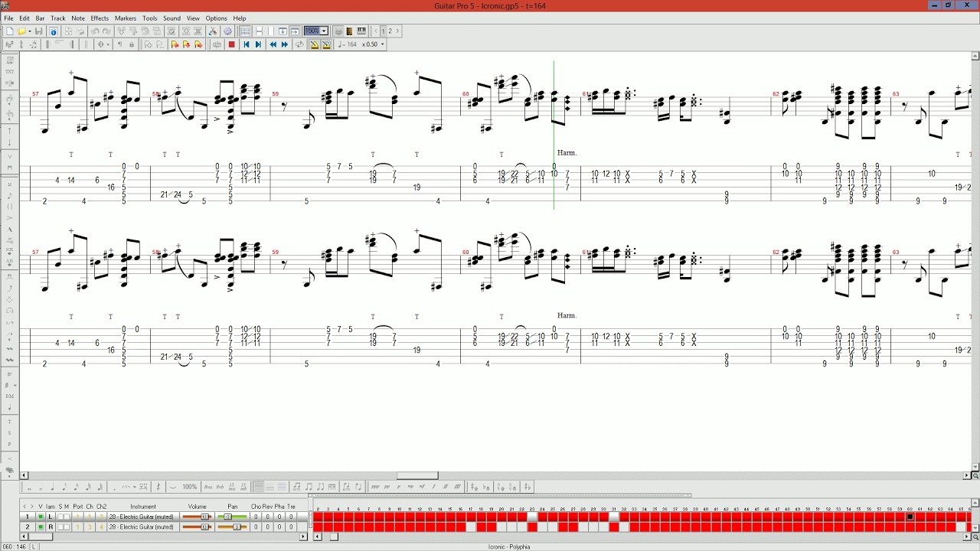Click the zoom magnifier at the score's bottom right
Screen dimensions: 980x551
coord(975,475)
